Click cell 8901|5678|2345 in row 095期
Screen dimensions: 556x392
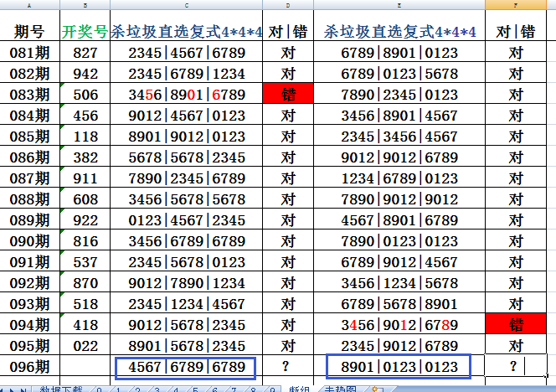point(187,346)
